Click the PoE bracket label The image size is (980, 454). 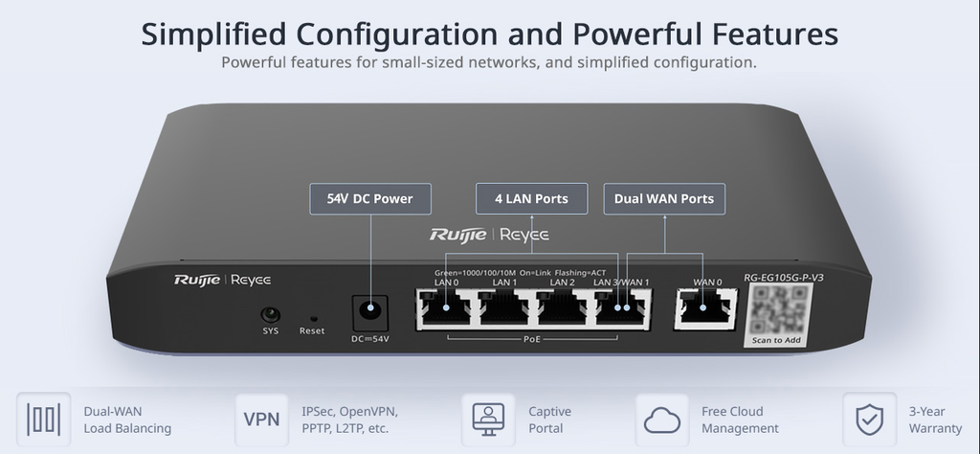pyautogui.click(x=532, y=340)
